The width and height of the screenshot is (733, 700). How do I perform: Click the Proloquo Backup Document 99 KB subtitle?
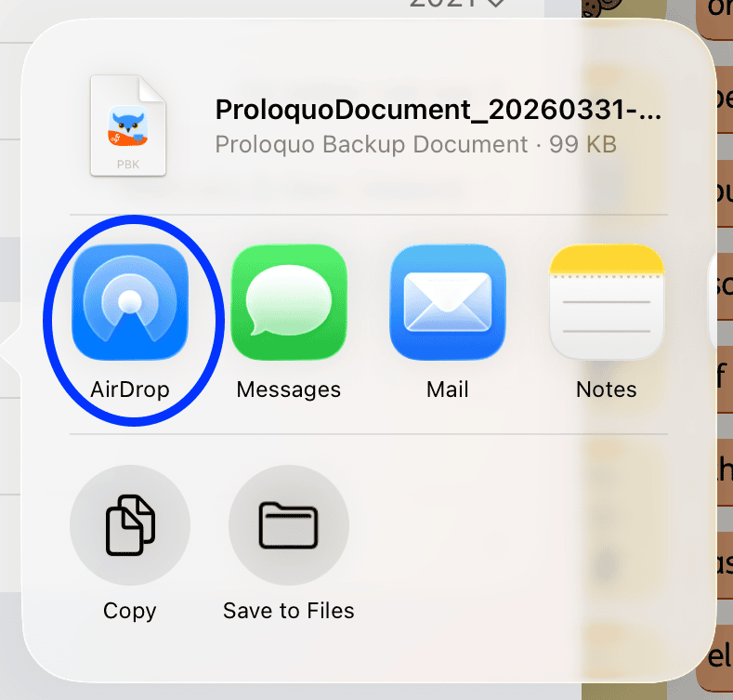tap(415, 145)
